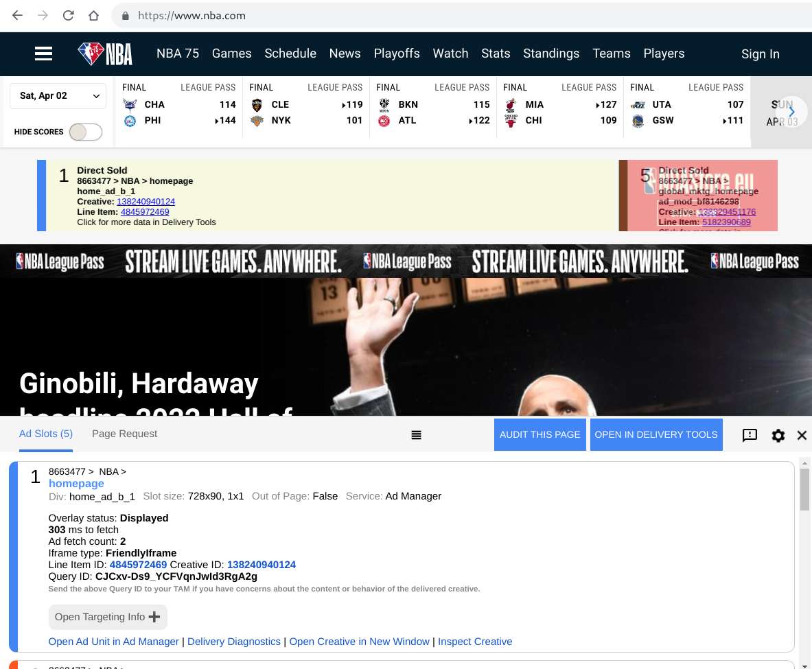Click the AUDIT THIS PAGE button

[540, 434]
